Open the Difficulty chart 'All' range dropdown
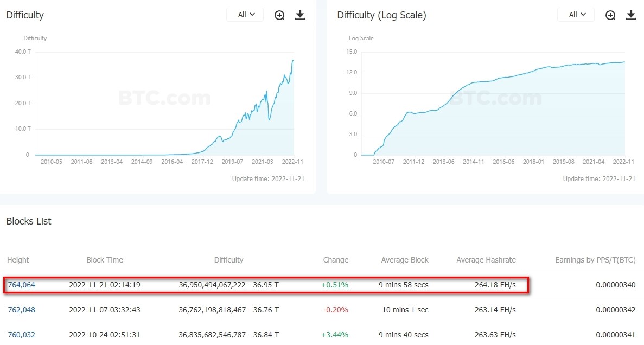Viewport: 644px width, 345px height. point(246,15)
